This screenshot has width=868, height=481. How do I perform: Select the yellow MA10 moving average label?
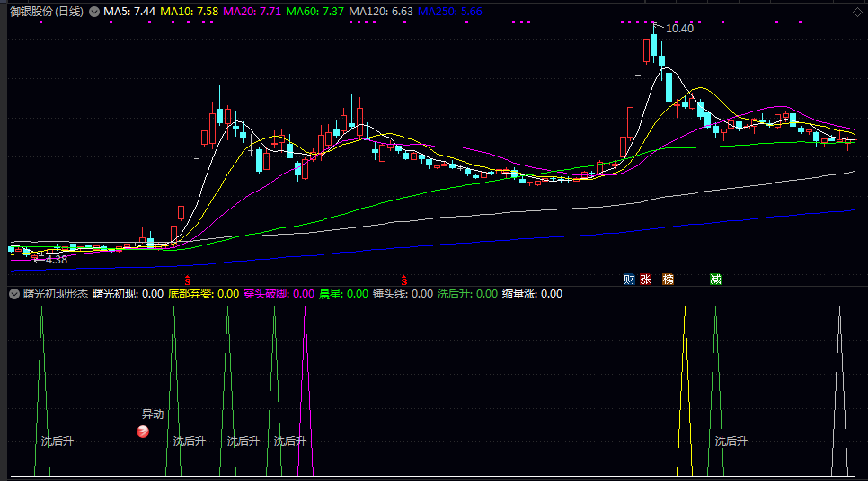(x=189, y=12)
